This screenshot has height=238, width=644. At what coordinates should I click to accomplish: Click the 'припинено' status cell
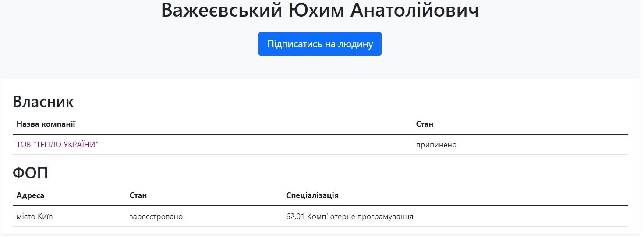(436, 145)
